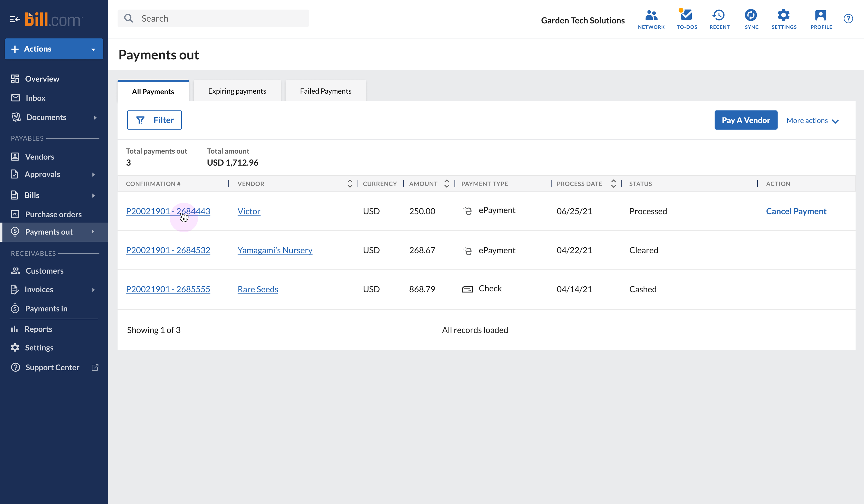Click the Processed status in the Victor row
The width and height of the screenshot is (864, 504).
(648, 211)
